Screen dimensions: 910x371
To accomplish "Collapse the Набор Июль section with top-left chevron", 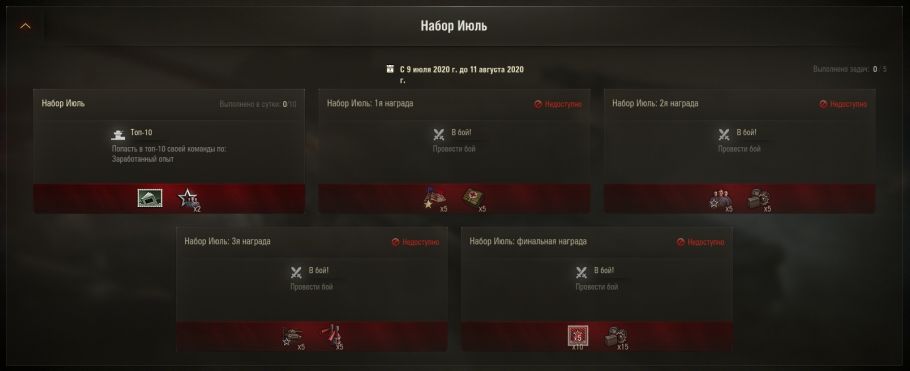I will (26, 26).
